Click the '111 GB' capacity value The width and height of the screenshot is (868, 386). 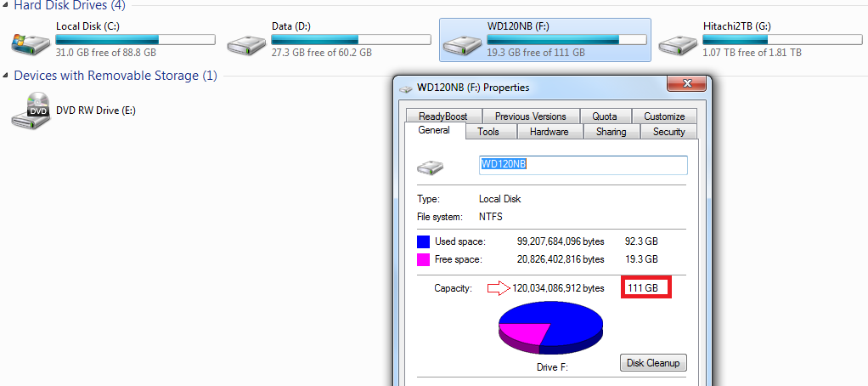point(642,288)
